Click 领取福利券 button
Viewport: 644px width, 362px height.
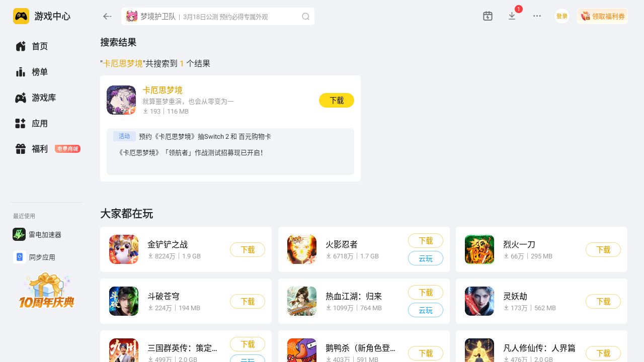[x=603, y=16]
